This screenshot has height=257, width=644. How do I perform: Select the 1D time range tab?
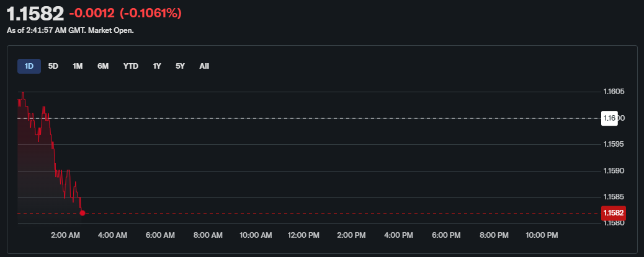(29, 66)
